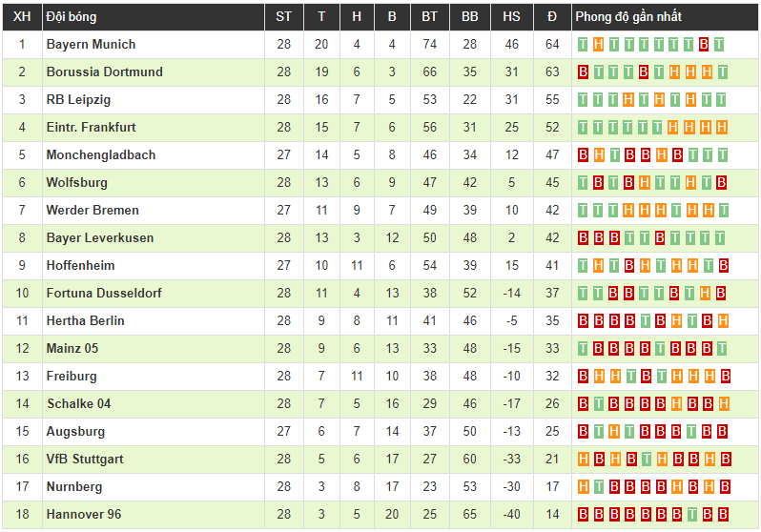Click the Phong độ gần nhất header
The width and height of the screenshot is (761, 532).
click(628, 17)
